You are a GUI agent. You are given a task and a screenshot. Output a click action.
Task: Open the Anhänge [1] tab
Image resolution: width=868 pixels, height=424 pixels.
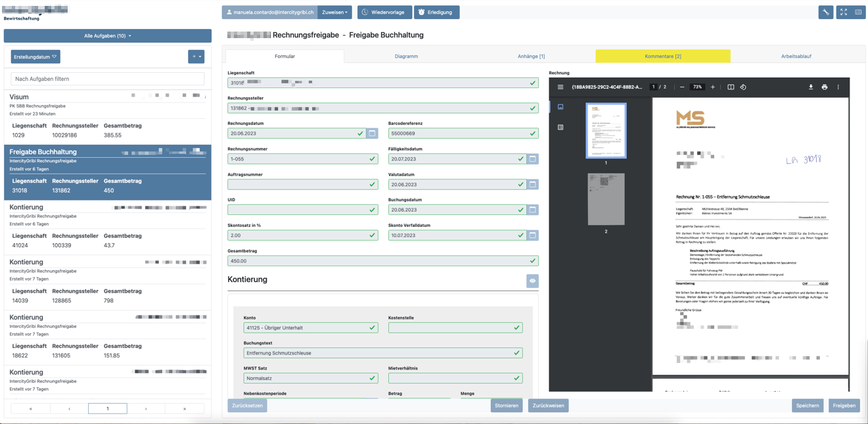[531, 57]
